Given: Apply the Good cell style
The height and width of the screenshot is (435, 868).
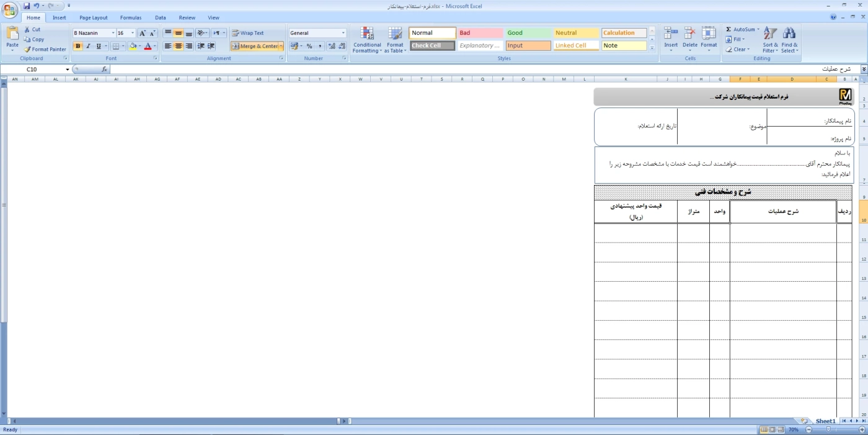Looking at the screenshot, I should [x=528, y=33].
